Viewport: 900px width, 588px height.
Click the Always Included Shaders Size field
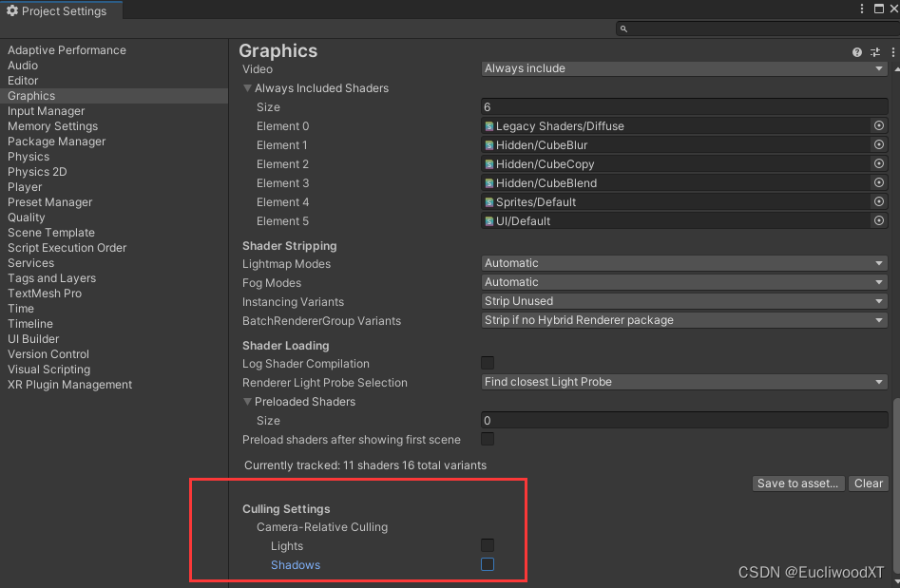[684, 107]
